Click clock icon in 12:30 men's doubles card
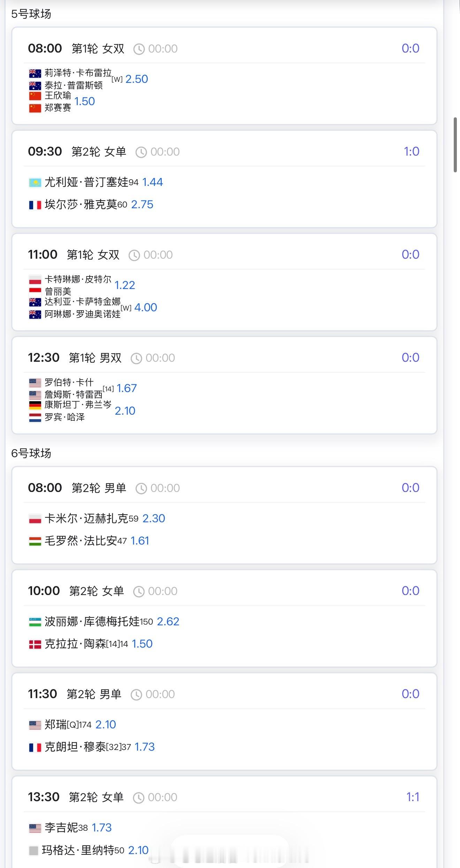The height and width of the screenshot is (868, 460). point(136,358)
